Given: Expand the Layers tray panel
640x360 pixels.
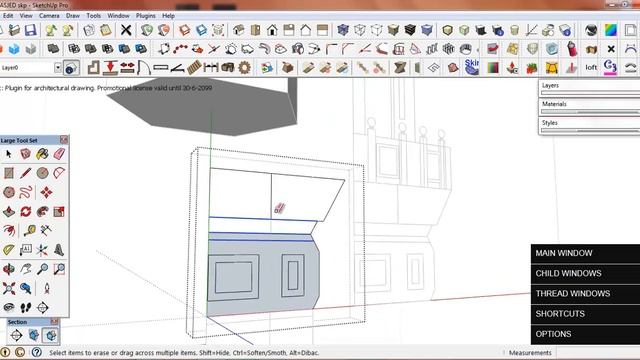Looking at the screenshot, I should click(x=590, y=85).
